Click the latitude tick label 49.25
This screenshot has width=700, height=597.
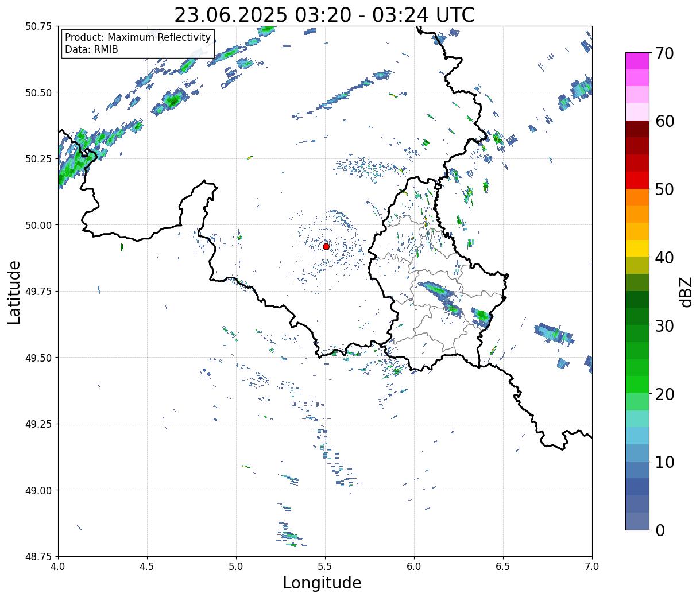(38, 424)
